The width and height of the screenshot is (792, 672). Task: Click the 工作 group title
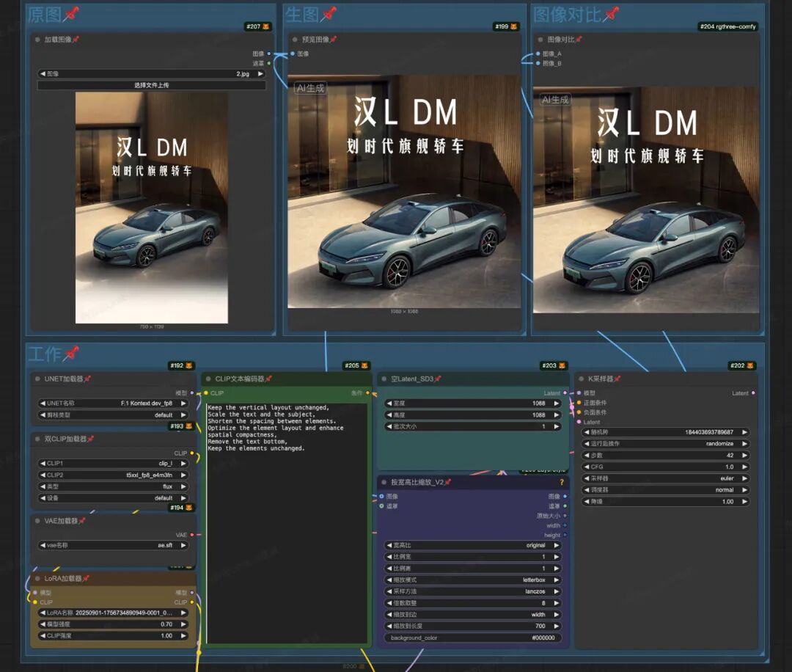[44, 354]
